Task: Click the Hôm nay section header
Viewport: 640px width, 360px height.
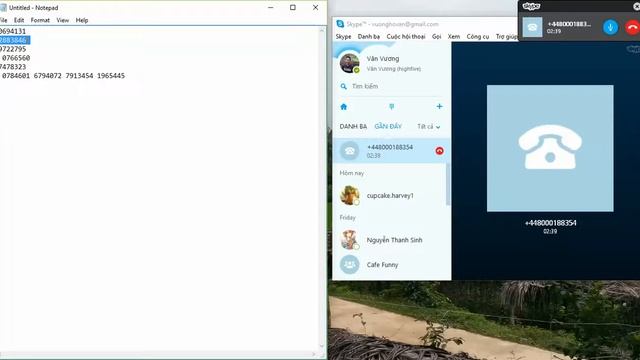Action: pos(351,173)
